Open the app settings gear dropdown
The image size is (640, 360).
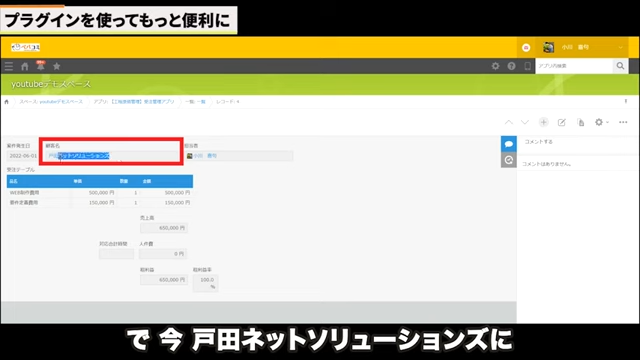602,122
